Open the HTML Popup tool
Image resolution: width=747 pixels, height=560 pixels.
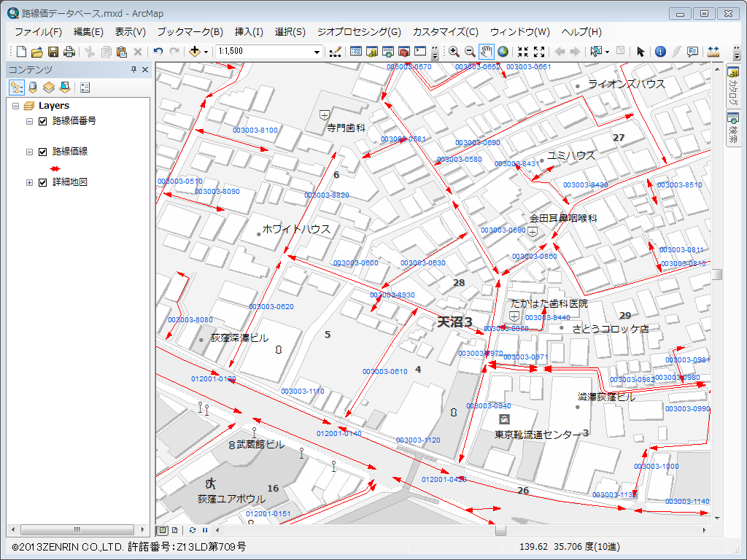[x=693, y=52]
